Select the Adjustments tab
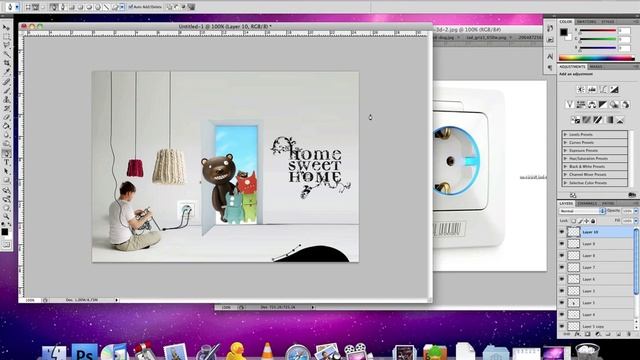The width and height of the screenshot is (640, 360). [x=572, y=67]
